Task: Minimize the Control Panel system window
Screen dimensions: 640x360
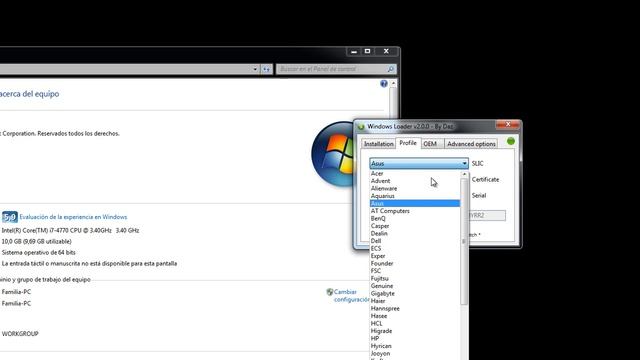Action: [x=354, y=51]
